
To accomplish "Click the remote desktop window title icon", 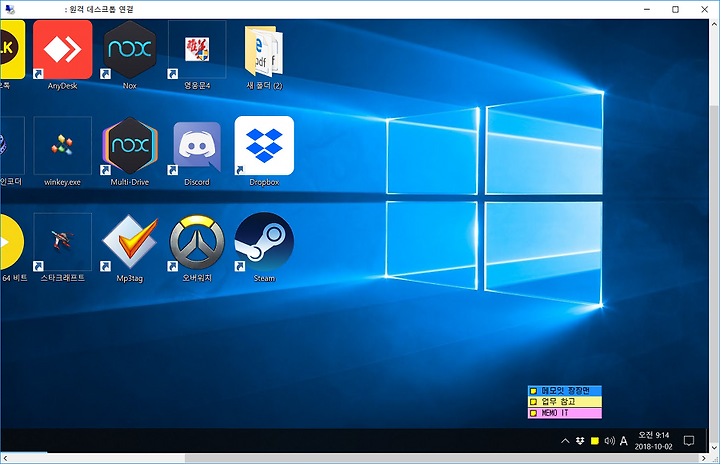I will click(10, 9).
